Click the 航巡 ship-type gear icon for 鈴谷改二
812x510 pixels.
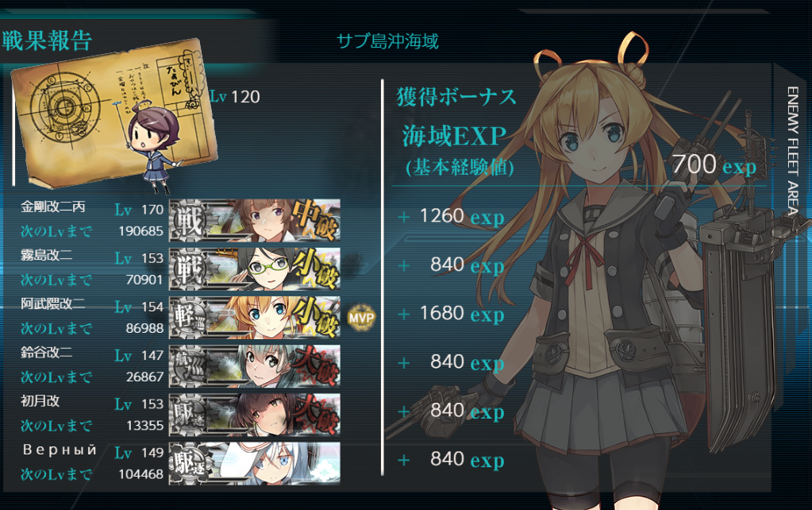click(188, 366)
